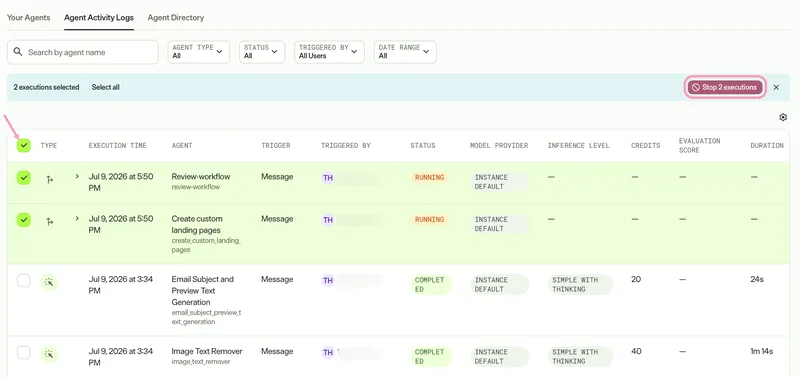Open Create custom landing pages agent name
The height and width of the screenshot is (377, 800).
coord(197,224)
